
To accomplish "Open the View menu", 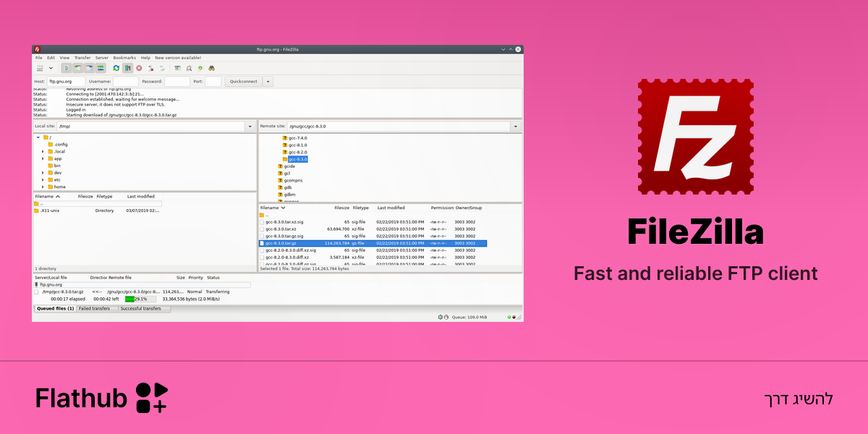I will [x=64, y=57].
